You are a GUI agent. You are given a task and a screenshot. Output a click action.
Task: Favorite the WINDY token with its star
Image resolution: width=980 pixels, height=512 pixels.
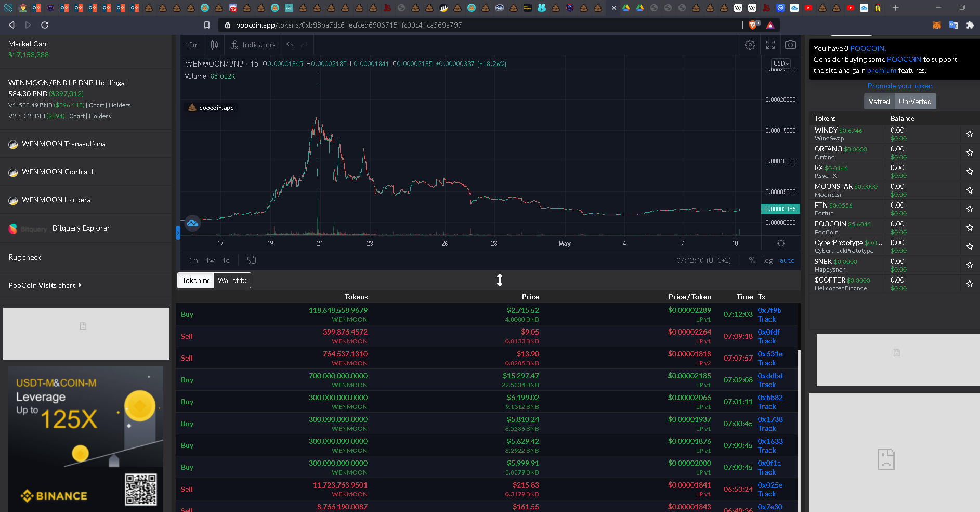pos(970,134)
